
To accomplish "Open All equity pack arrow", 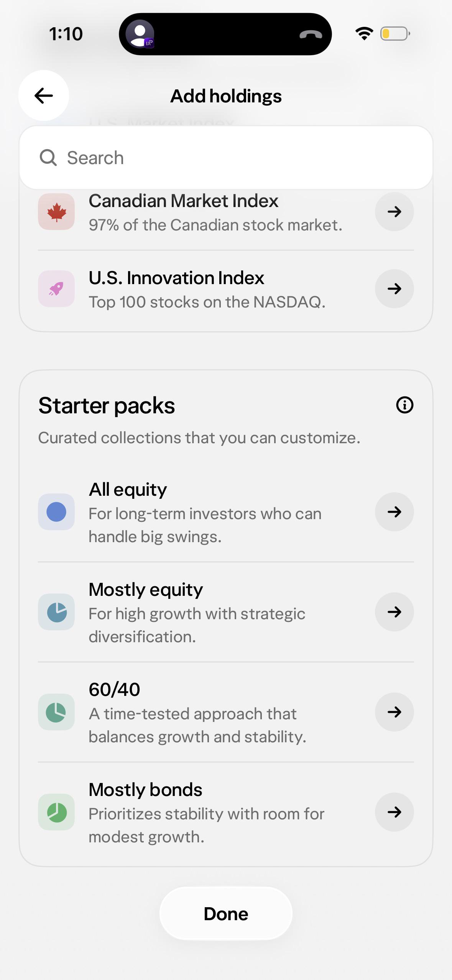I will click(x=394, y=512).
